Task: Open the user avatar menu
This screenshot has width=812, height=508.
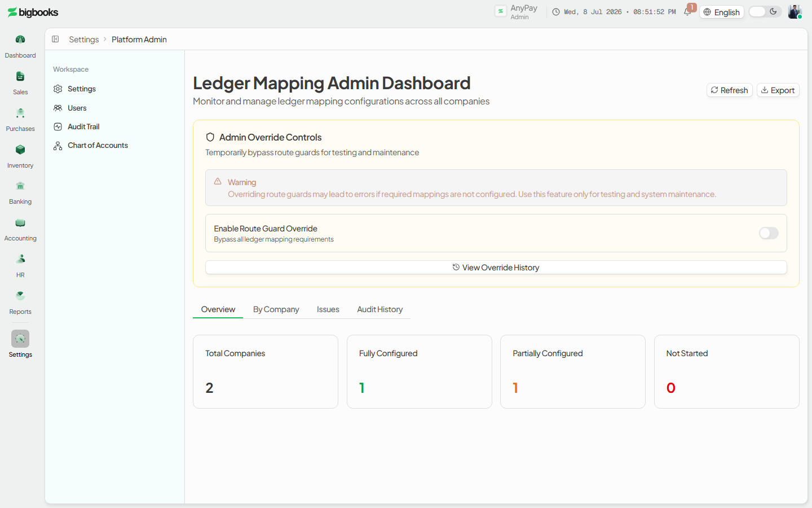Action: tap(795, 12)
